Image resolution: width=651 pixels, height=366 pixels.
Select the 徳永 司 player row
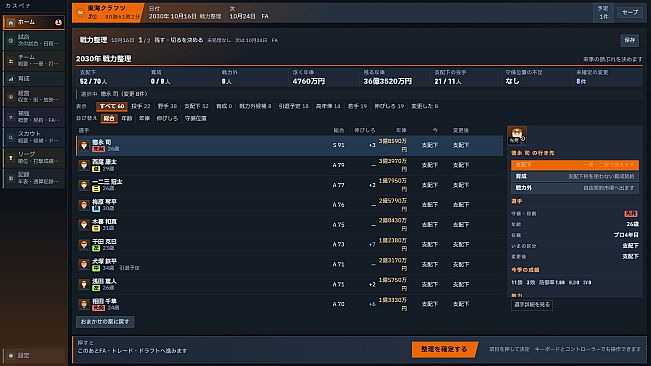tap(289, 145)
